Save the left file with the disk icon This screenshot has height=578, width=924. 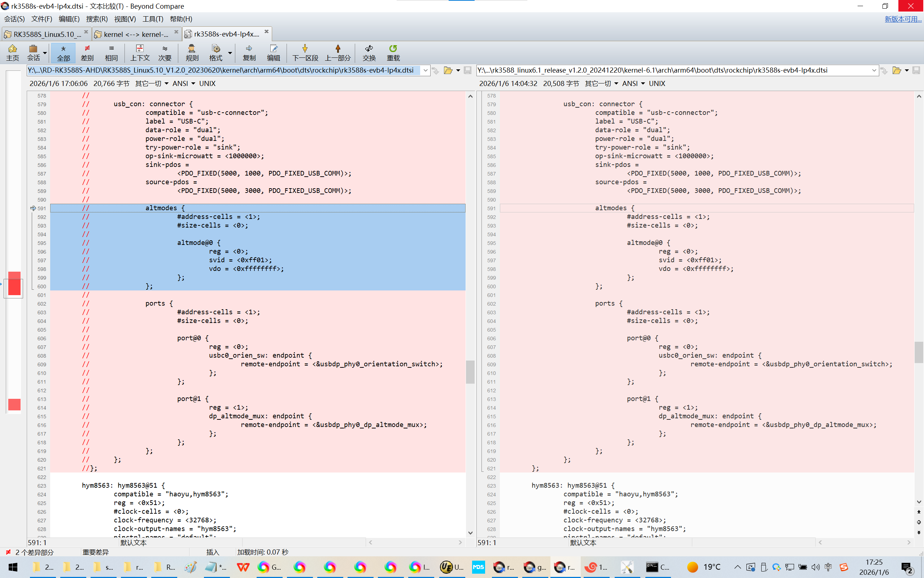468,70
